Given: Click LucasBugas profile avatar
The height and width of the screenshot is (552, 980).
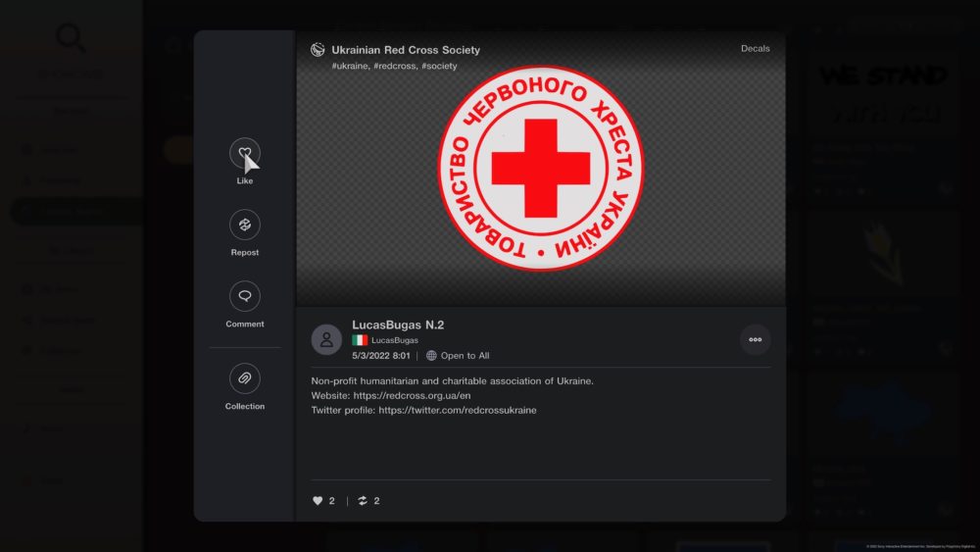Looking at the screenshot, I should click(326, 339).
